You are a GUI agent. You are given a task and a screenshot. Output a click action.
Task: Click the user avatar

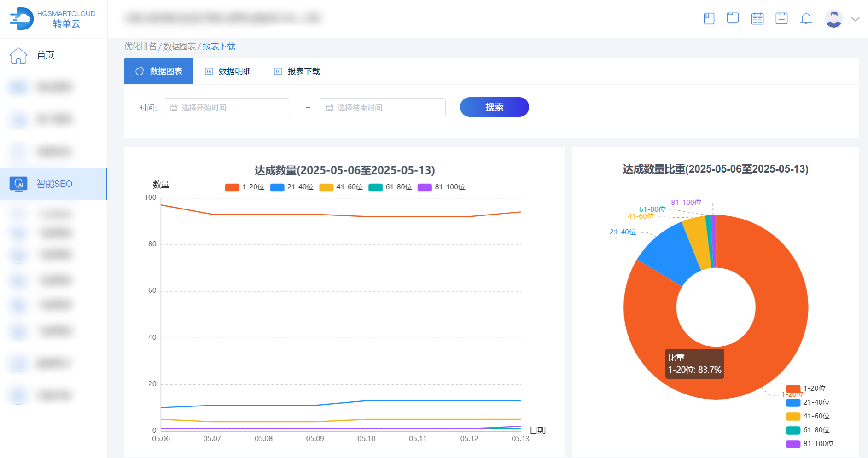tap(833, 19)
